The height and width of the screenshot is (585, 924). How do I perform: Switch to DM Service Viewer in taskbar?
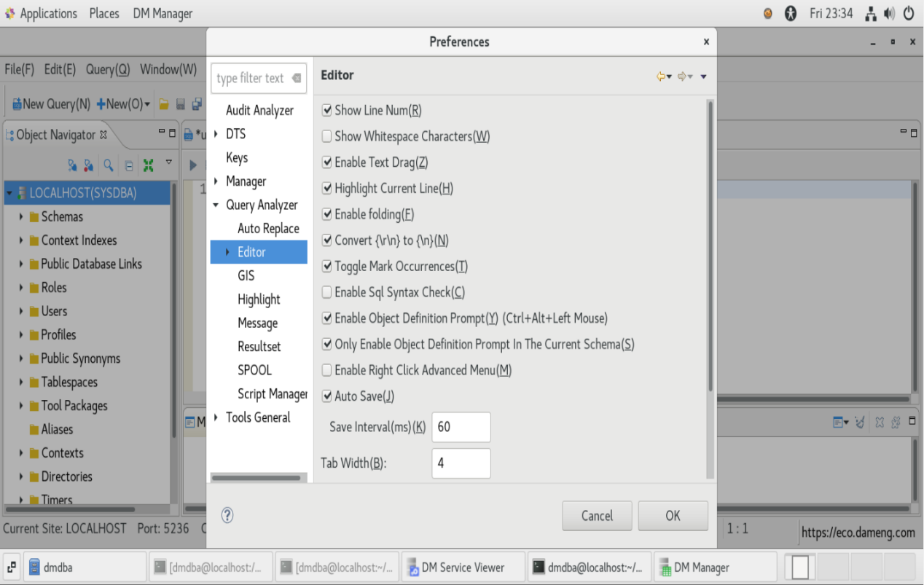point(463,568)
